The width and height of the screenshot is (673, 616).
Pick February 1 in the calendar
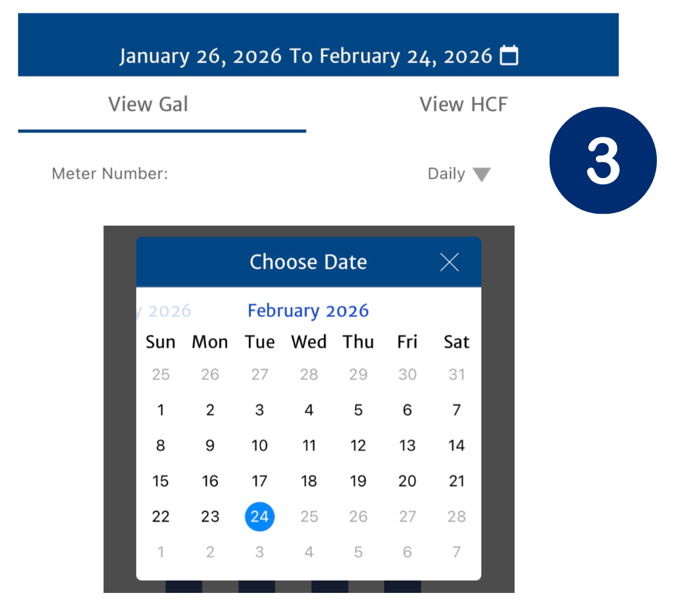point(161,410)
